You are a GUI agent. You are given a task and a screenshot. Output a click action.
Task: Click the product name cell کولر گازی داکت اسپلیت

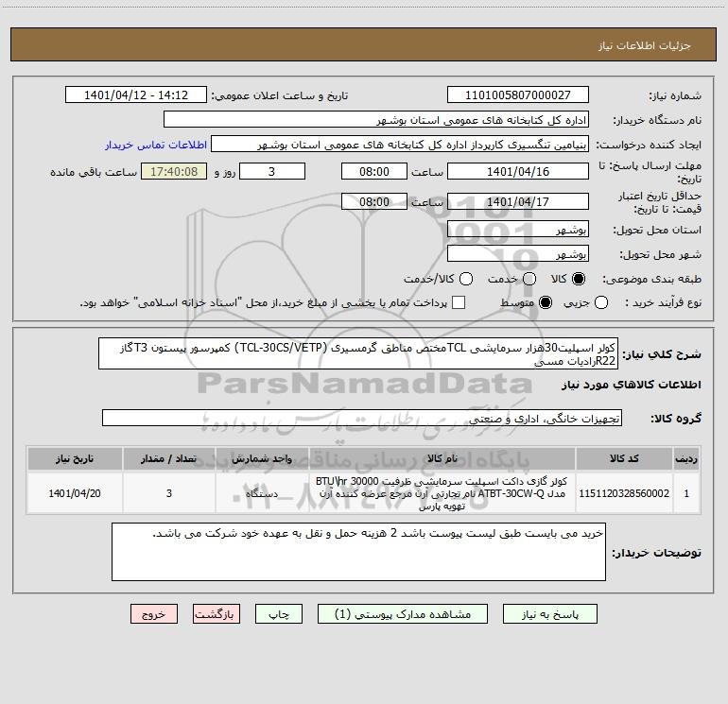pos(442,493)
